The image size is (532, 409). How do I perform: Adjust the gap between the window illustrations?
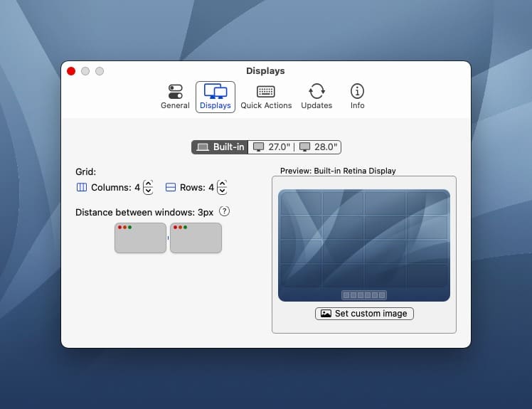tap(168, 238)
